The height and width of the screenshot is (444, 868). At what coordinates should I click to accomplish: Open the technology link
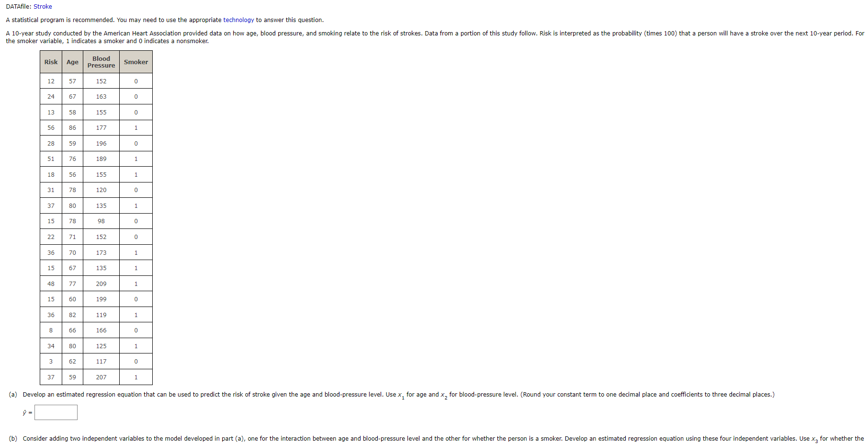pos(238,20)
